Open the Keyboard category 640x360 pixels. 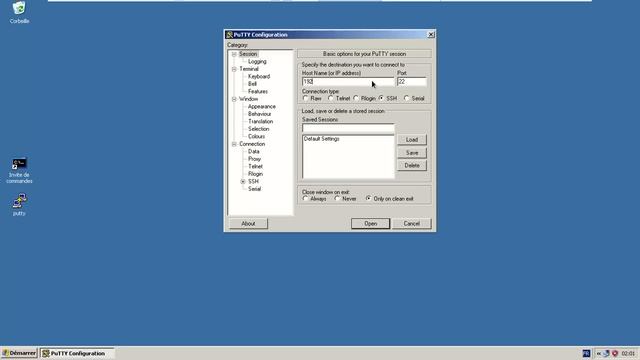click(x=259, y=76)
